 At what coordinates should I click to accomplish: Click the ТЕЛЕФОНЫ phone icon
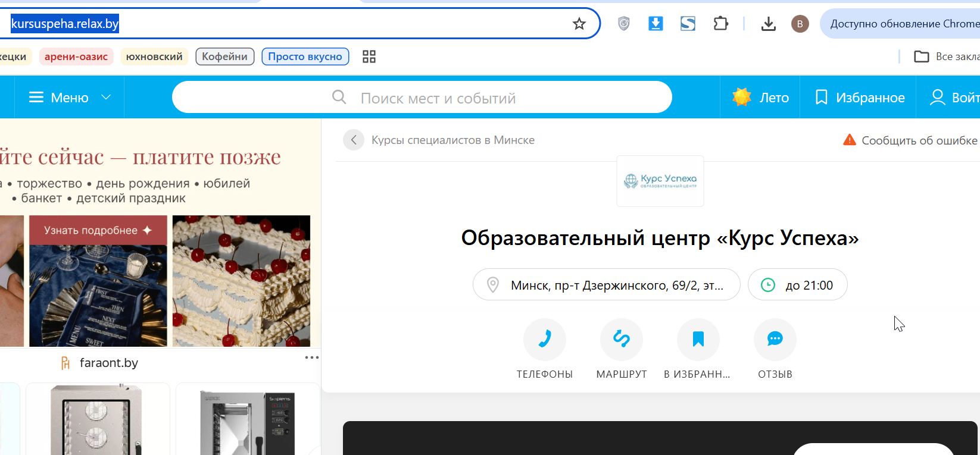tap(545, 340)
